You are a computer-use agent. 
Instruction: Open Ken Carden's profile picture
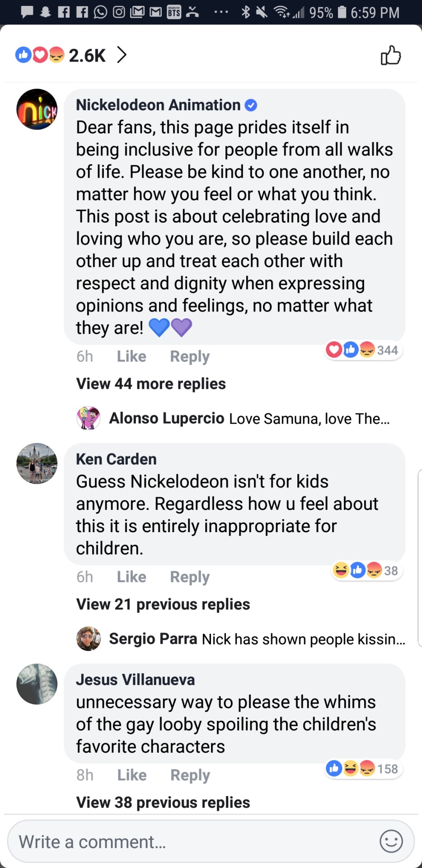pyautogui.click(x=37, y=463)
